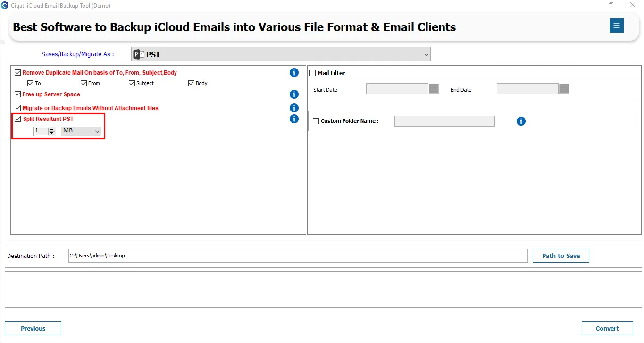Image resolution: width=644 pixels, height=343 pixels.
Task: Uncheck Split Resultant PST
Action: click(18, 119)
